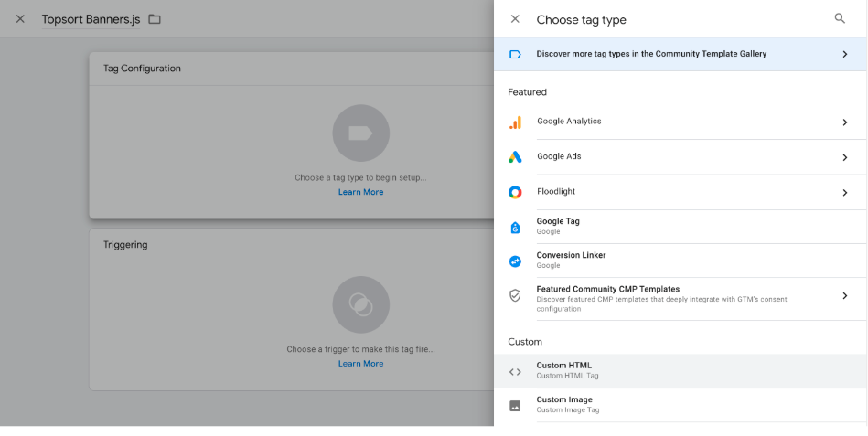Expand Google Ads tag options chevron
This screenshot has width=868, height=436.
click(844, 157)
